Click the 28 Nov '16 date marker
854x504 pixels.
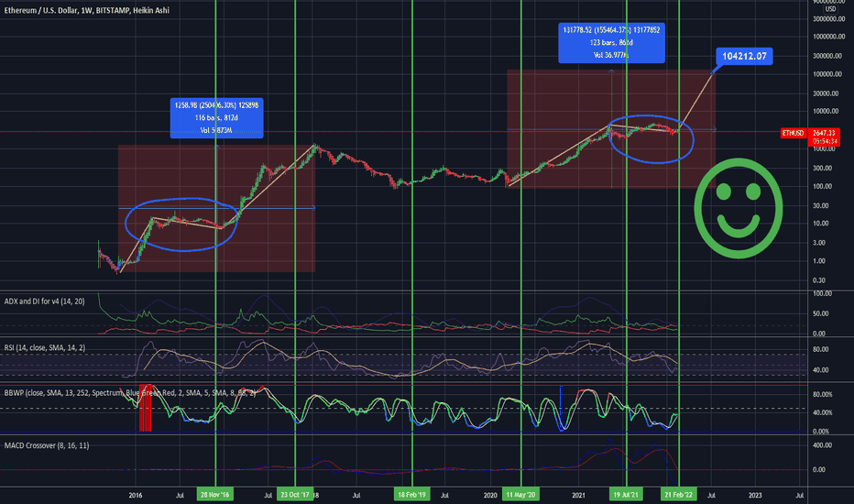coord(215,494)
